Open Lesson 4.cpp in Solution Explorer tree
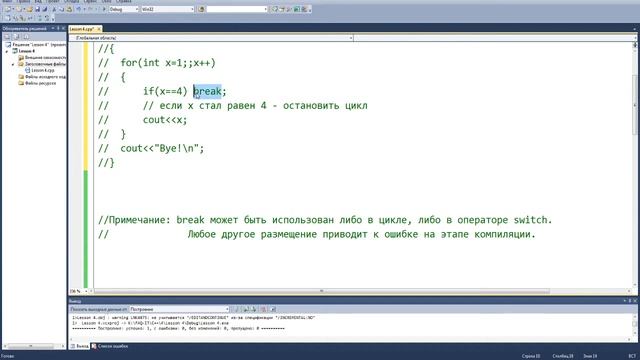 pos(40,70)
